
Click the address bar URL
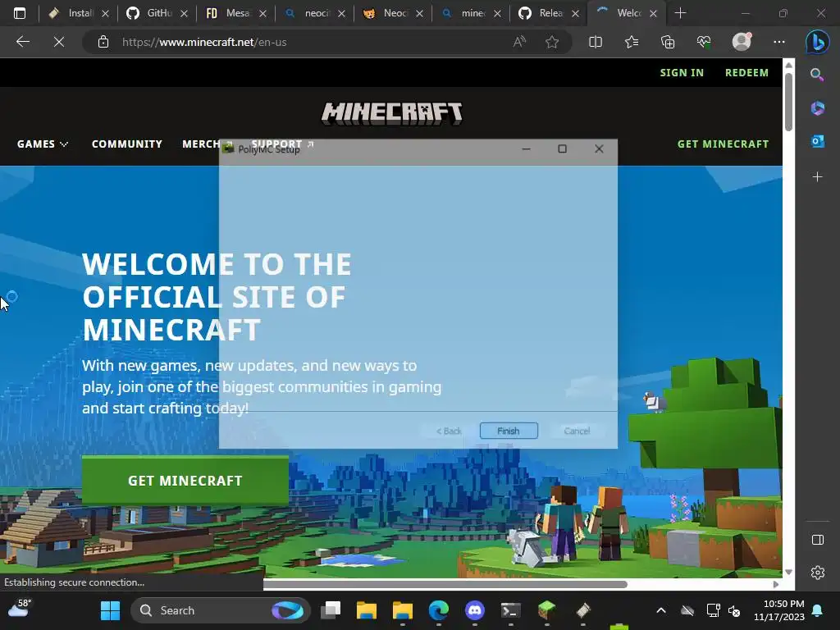204,42
